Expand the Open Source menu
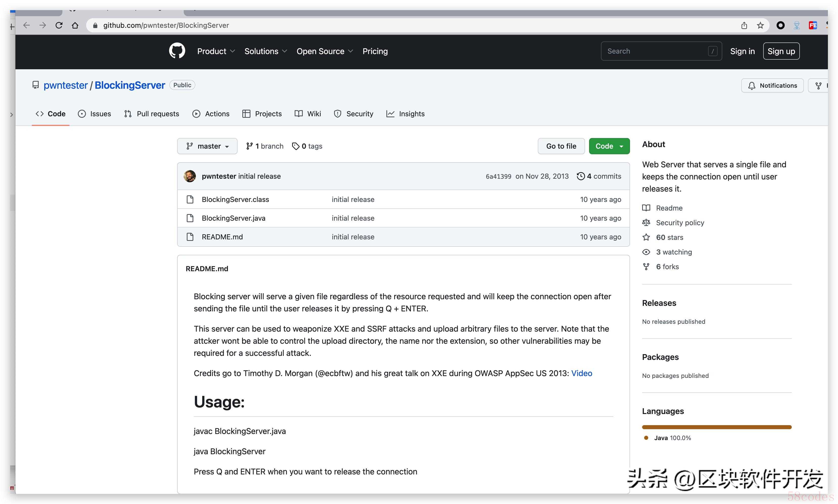 (x=325, y=51)
